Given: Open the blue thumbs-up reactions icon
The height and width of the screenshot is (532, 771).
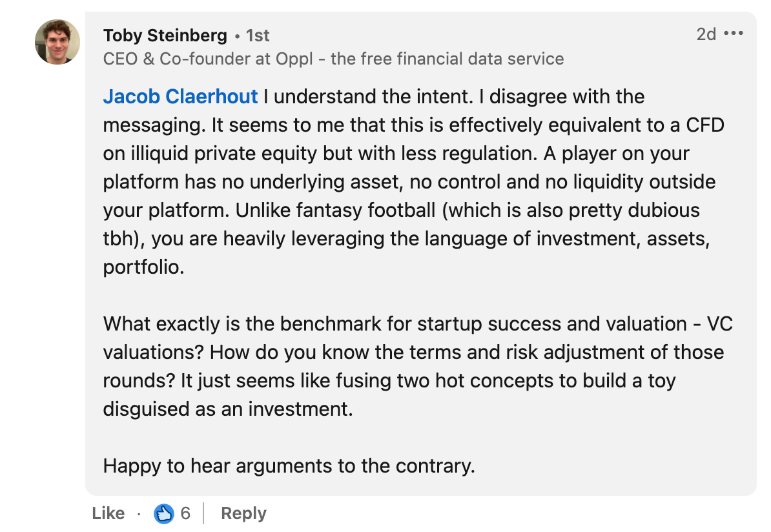Looking at the screenshot, I should 164,514.
